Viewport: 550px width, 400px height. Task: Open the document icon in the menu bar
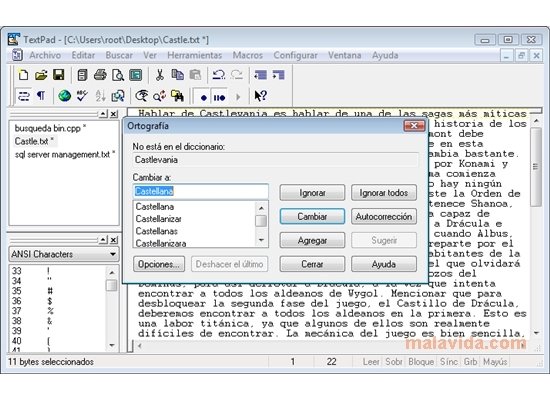(x=17, y=55)
